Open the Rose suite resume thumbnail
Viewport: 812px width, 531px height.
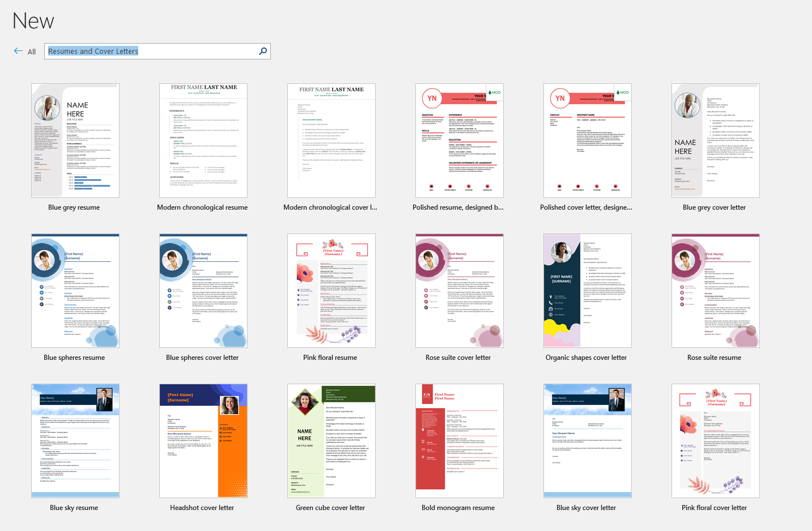(x=716, y=291)
